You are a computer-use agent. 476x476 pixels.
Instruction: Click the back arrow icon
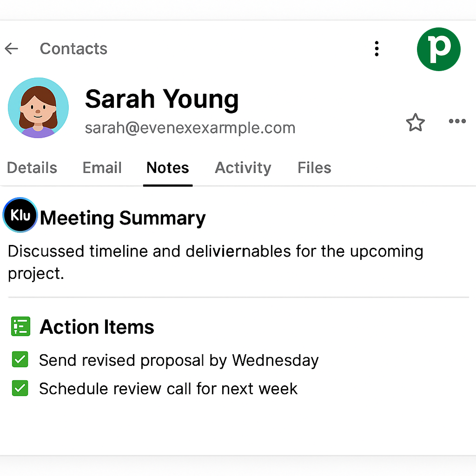pyautogui.click(x=12, y=48)
